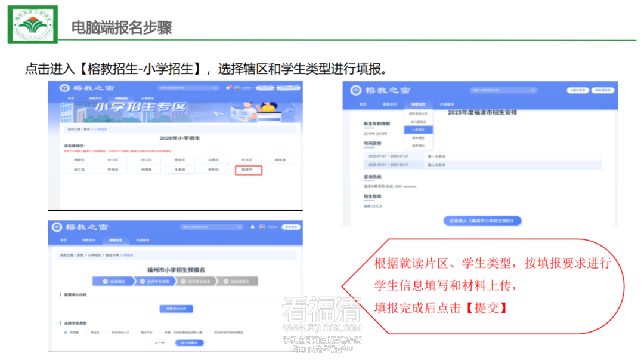Click the notification bell in the bottom-left screenshot
644x363 pixels.
252,227
